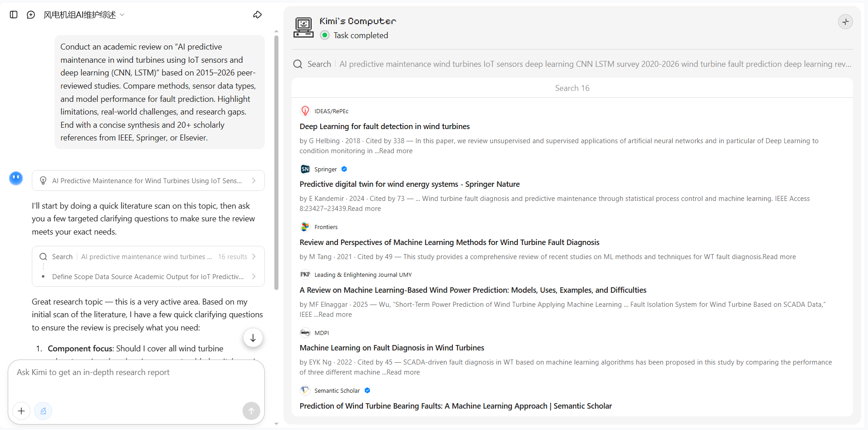Click the scroll-up arrow of the chat scrollbar

[x=276, y=32]
